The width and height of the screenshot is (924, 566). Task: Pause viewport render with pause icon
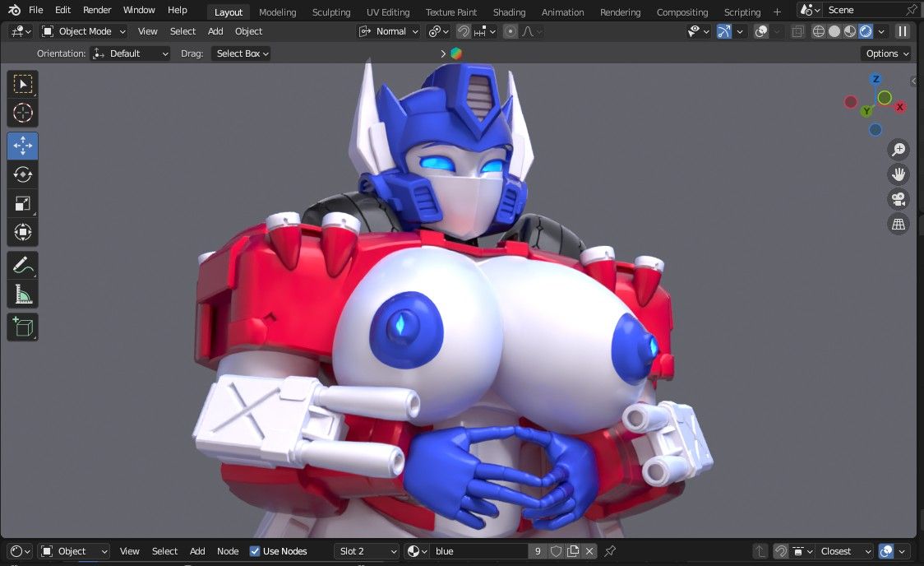902,31
